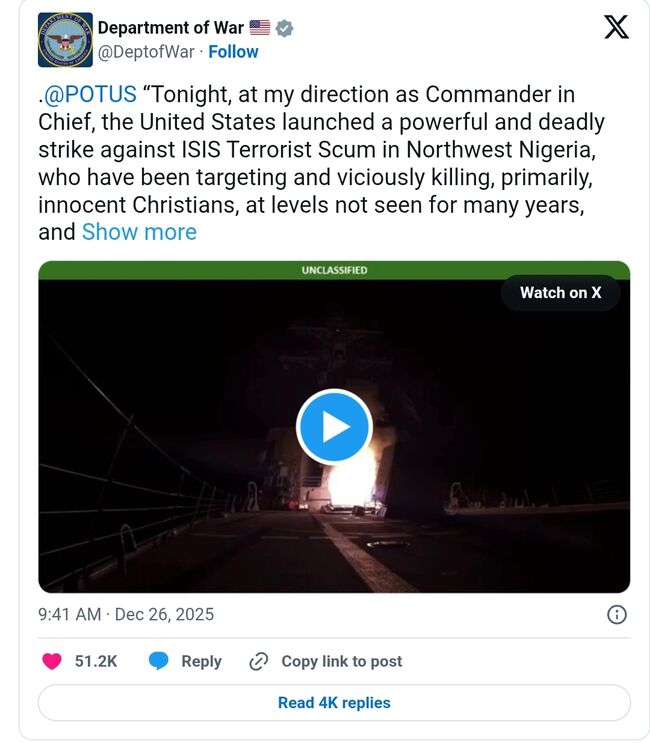650x743 pixels.
Task: Expand the tweet with Show more
Action: coord(139,232)
